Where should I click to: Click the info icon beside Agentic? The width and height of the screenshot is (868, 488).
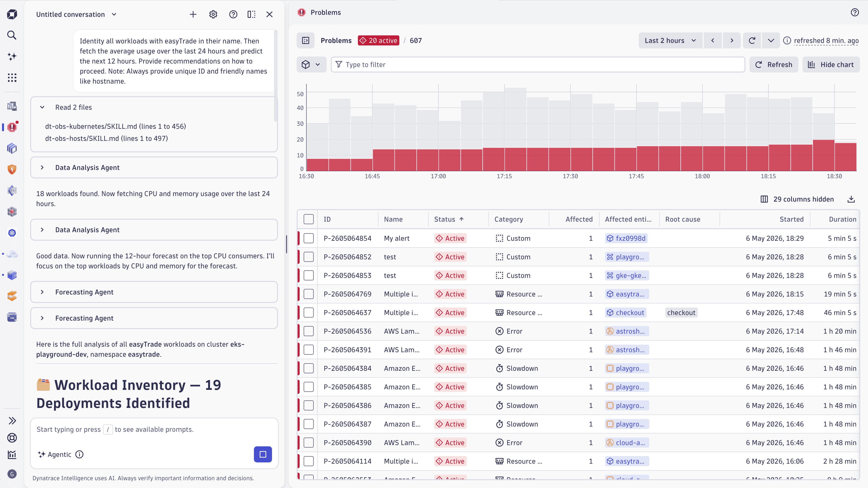80,454
